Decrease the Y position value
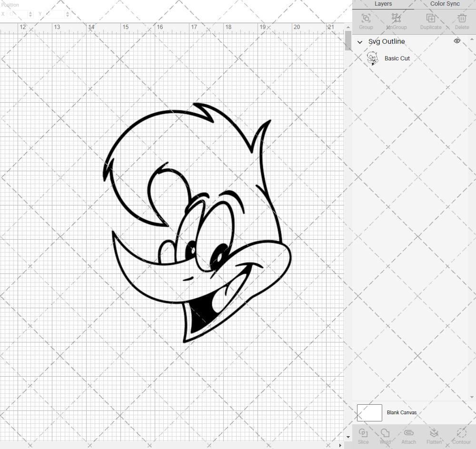The width and height of the screenshot is (476, 449). pyautogui.click(x=67, y=16)
